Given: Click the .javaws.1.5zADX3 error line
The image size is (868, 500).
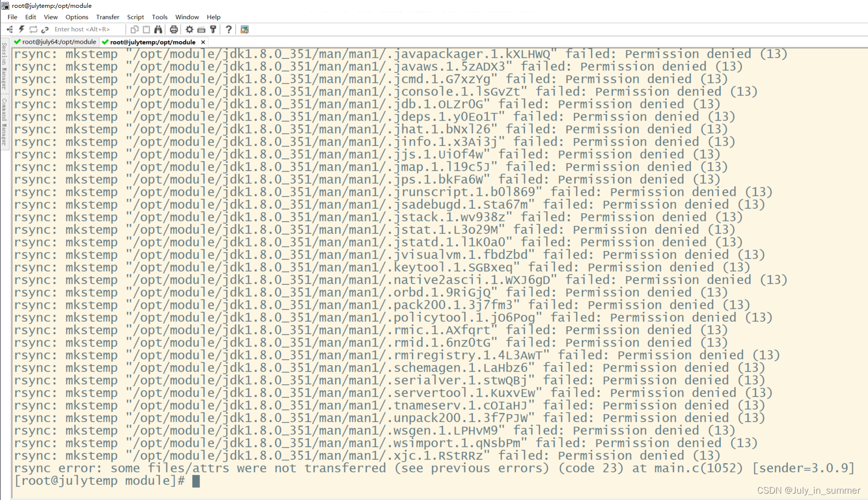Looking at the screenshot, I should [378, 67].
